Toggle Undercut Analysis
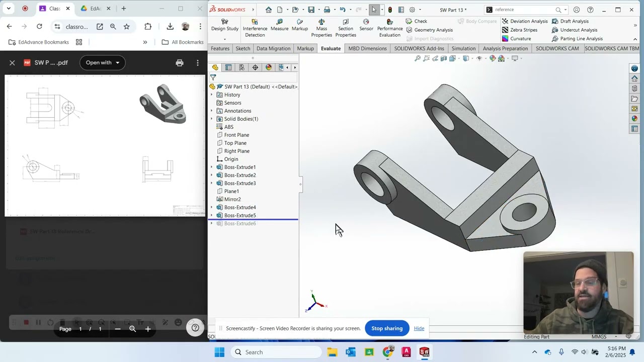 click(574, 30)
